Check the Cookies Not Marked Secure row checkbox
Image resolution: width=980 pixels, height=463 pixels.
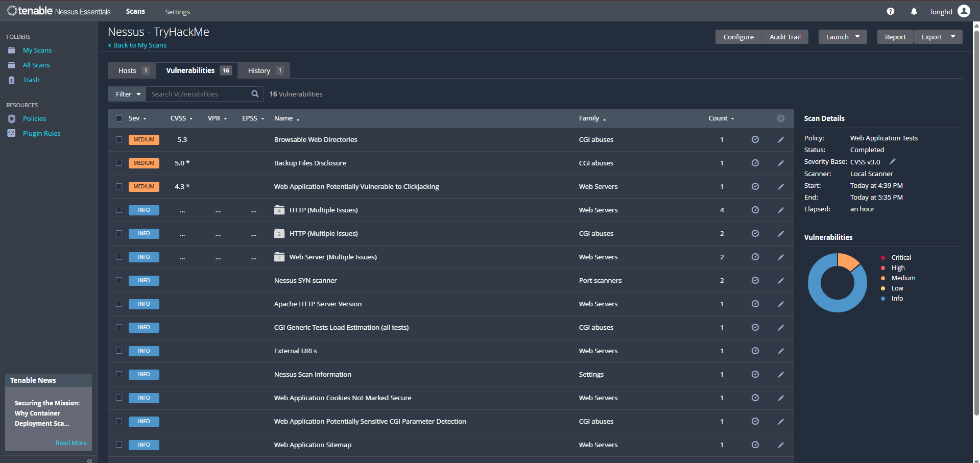coord(119,398)
